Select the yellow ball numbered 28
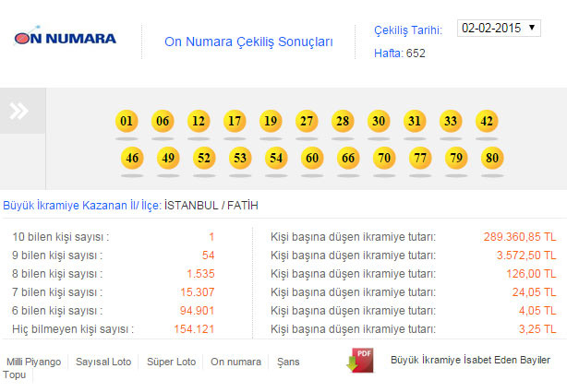567x392 pixels. 343,121
